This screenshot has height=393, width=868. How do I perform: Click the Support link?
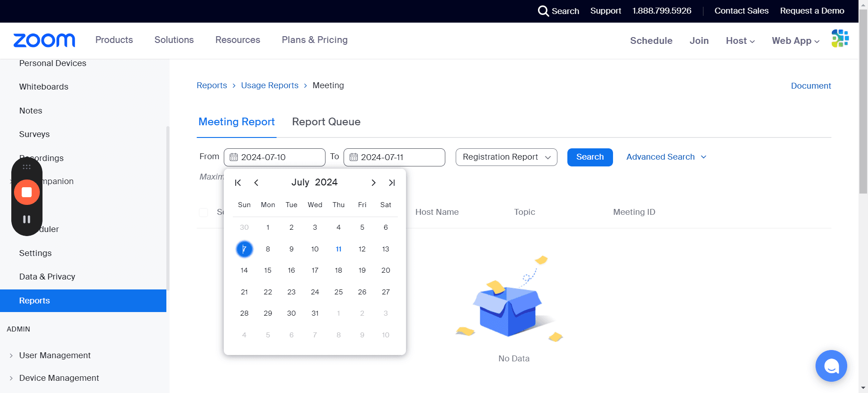pyautogui.click(x=606, y=11)
